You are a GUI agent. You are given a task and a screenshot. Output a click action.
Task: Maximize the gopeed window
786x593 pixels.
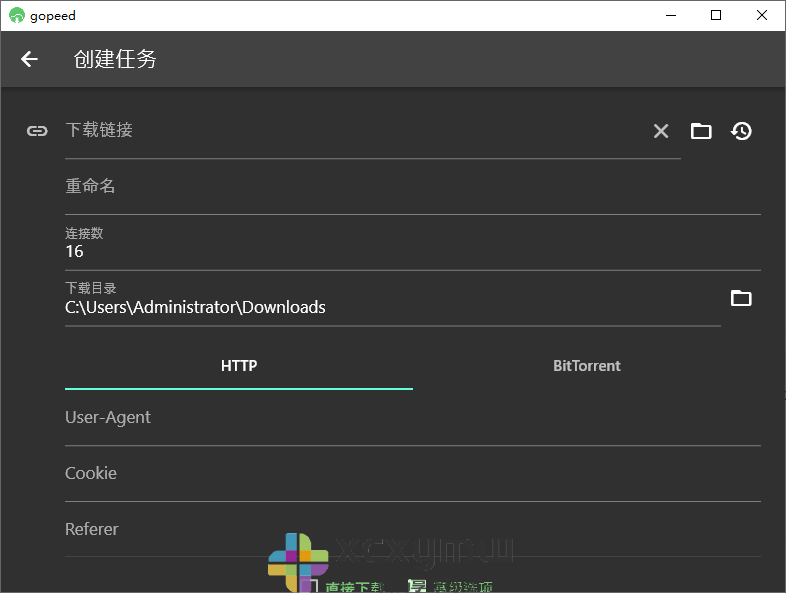(x=716, y=16)
